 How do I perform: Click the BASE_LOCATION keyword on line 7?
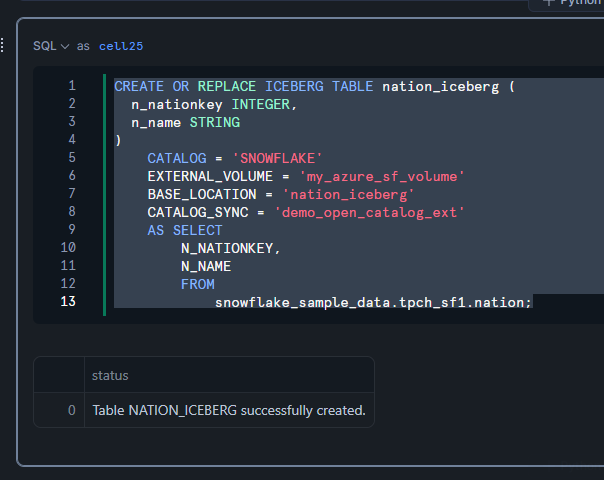coord(202,194)
